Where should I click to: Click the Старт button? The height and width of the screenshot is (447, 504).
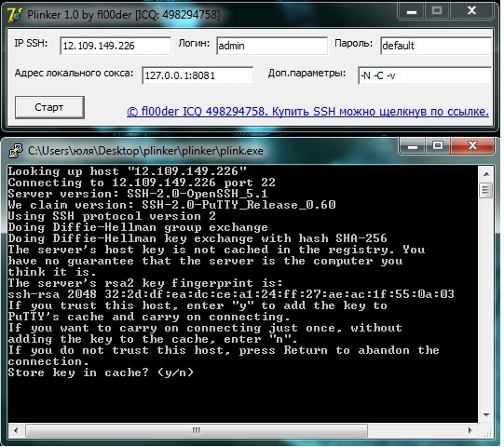point(49,107)
